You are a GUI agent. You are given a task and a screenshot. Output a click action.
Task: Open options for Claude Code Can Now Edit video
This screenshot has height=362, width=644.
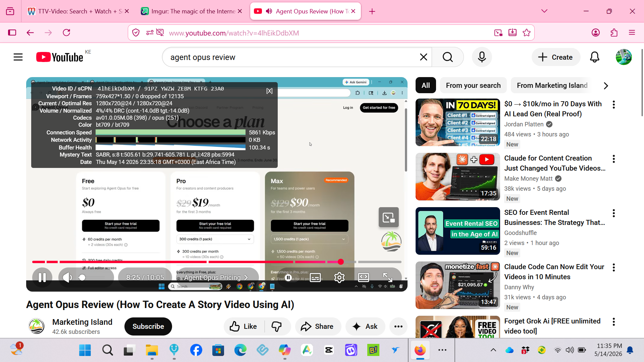coord(614,267)
